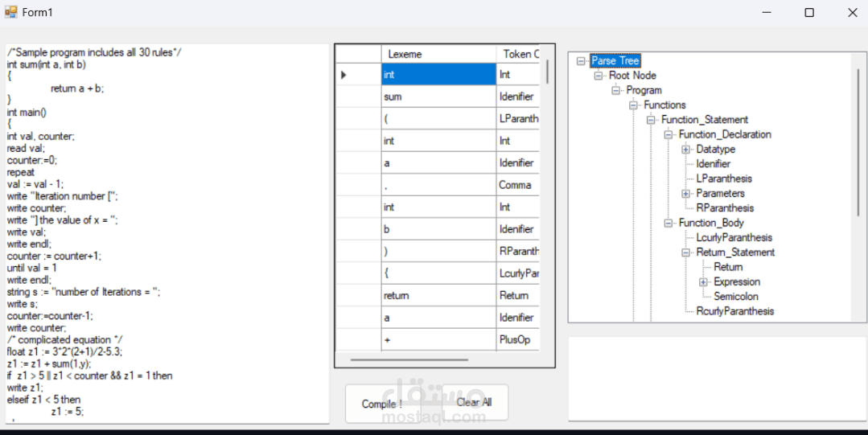This screenshot has height=435, width=868.
Task: Collapse the Function_Body node
Action: (668, 223)
